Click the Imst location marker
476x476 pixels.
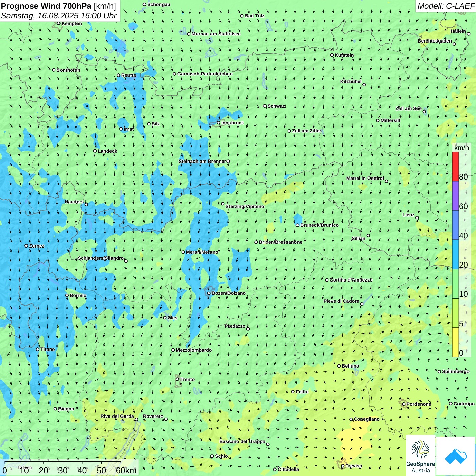point(121,129)
